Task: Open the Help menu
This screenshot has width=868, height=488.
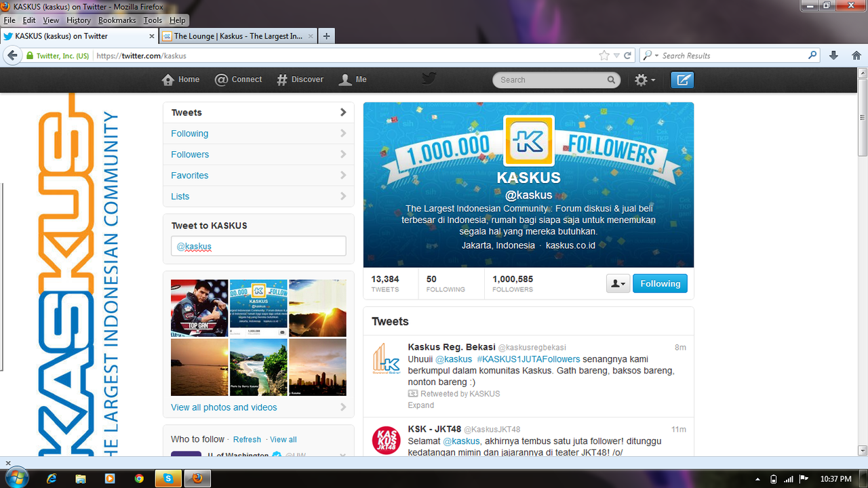Action: [x=177, y=20]
